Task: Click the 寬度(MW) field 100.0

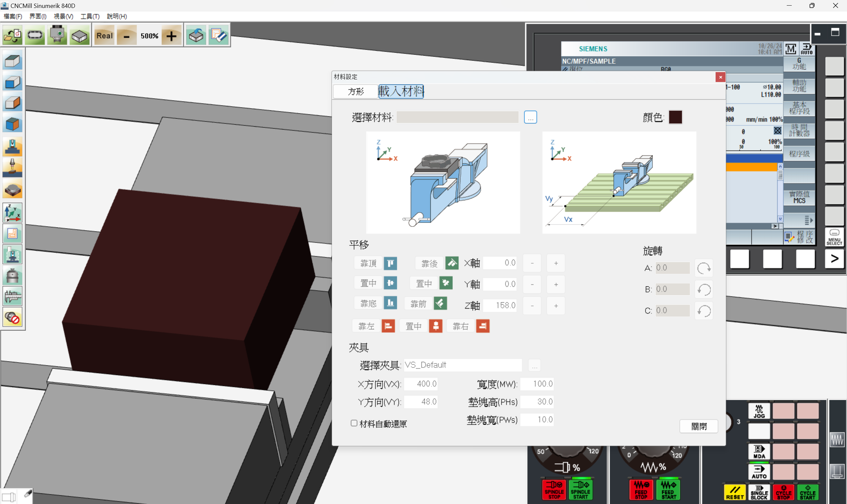Action: tap(537, 384)
